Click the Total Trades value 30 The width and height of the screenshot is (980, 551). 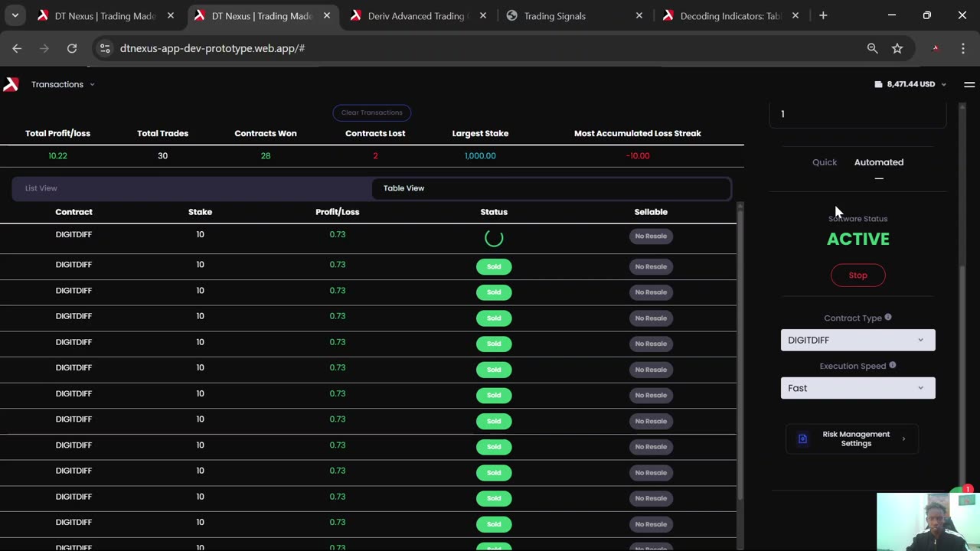click(162, 155)
